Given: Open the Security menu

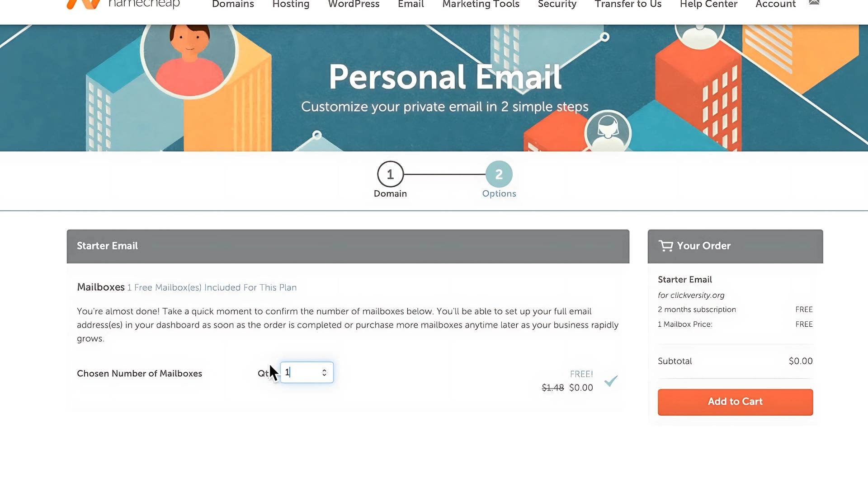Looking at the screenshot, I should (557, 5).
